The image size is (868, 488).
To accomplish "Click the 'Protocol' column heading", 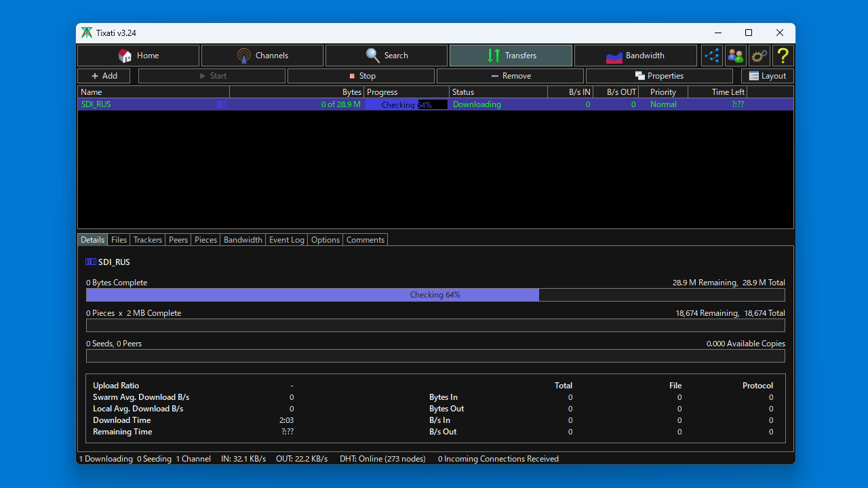I will pos(757,386).
